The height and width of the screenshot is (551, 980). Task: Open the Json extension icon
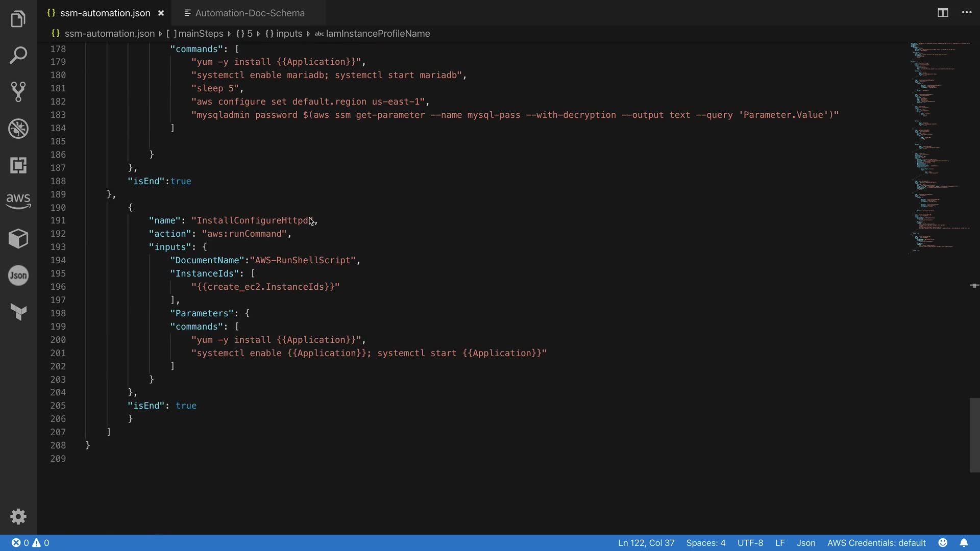18,275
